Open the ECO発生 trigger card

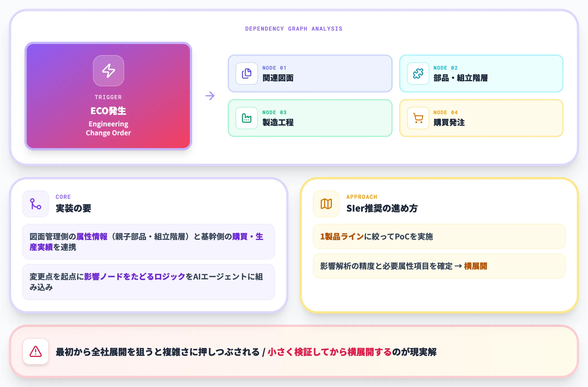coord(108,96)
